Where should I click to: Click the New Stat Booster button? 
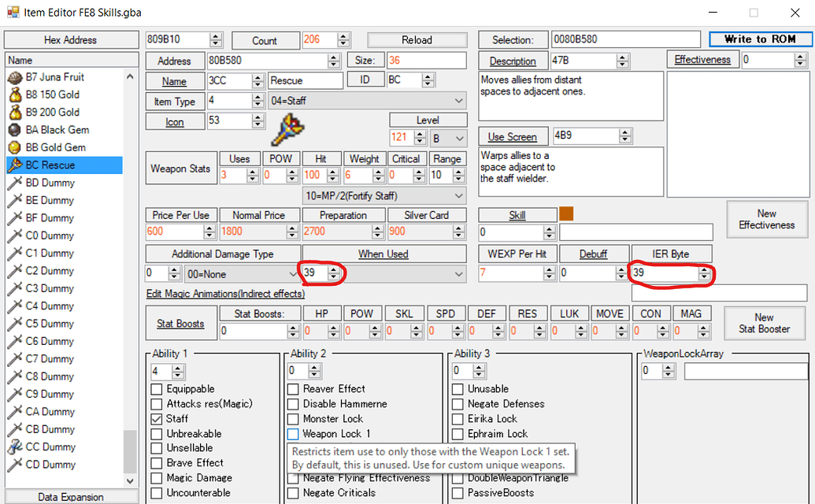click(764, 323)
